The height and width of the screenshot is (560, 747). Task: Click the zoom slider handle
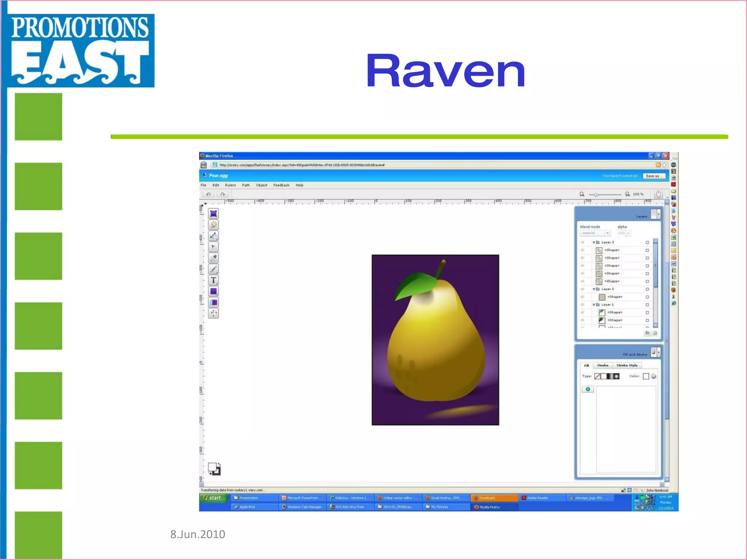(596, 195)
